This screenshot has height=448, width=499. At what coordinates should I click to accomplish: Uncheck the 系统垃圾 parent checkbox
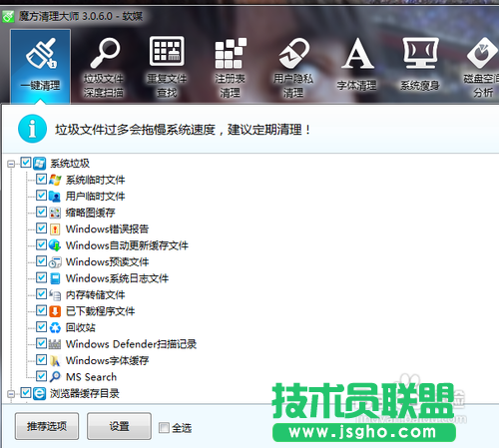(26, 163)
